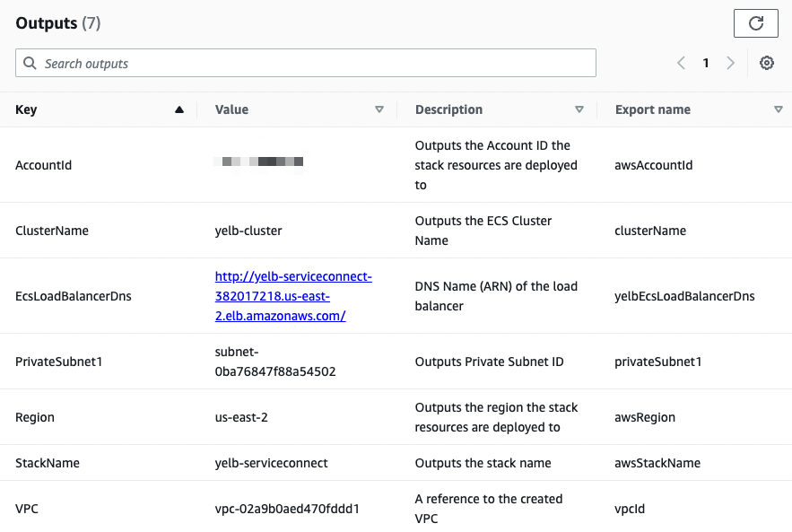This screenshot has width=792, height=532.
Task: Sort by Export name arrow
Action: [779, 109]
